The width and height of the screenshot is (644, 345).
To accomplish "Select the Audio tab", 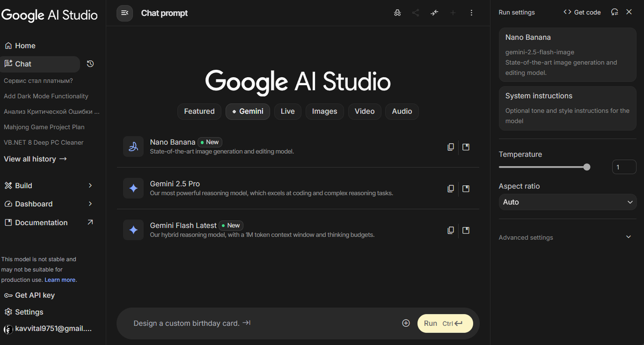I will [x=402, y=112].
